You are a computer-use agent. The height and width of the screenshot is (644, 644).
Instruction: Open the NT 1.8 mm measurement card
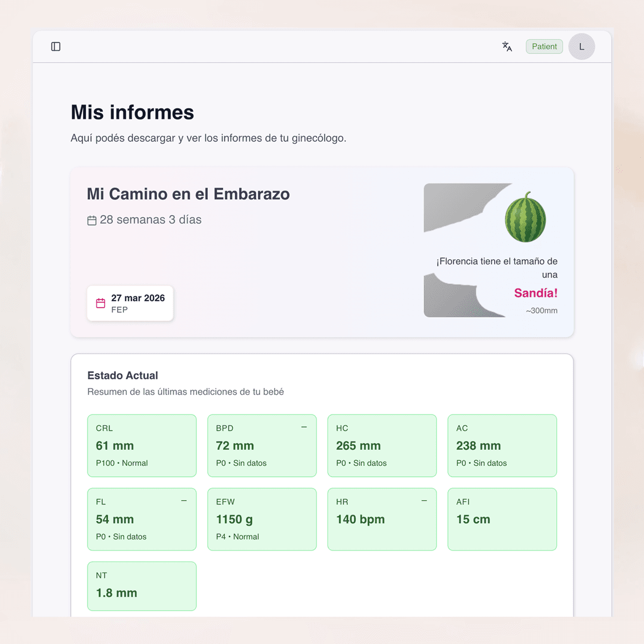(142, 586)
